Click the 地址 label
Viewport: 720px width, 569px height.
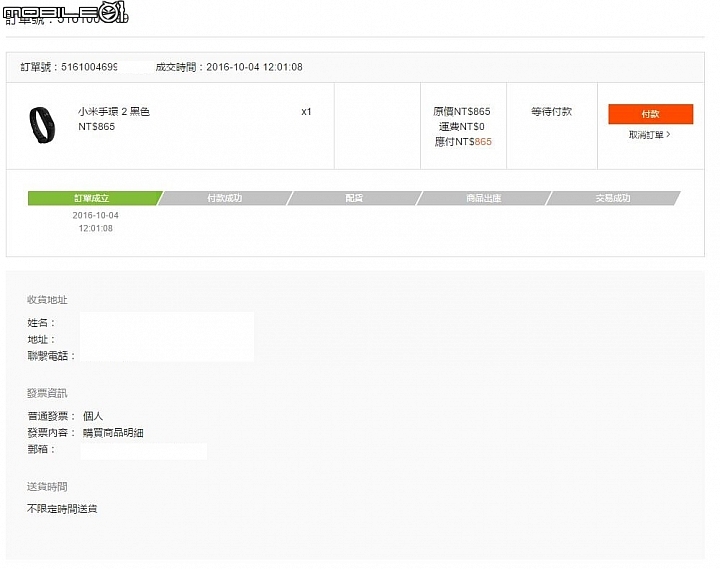[x=41, y=339]
